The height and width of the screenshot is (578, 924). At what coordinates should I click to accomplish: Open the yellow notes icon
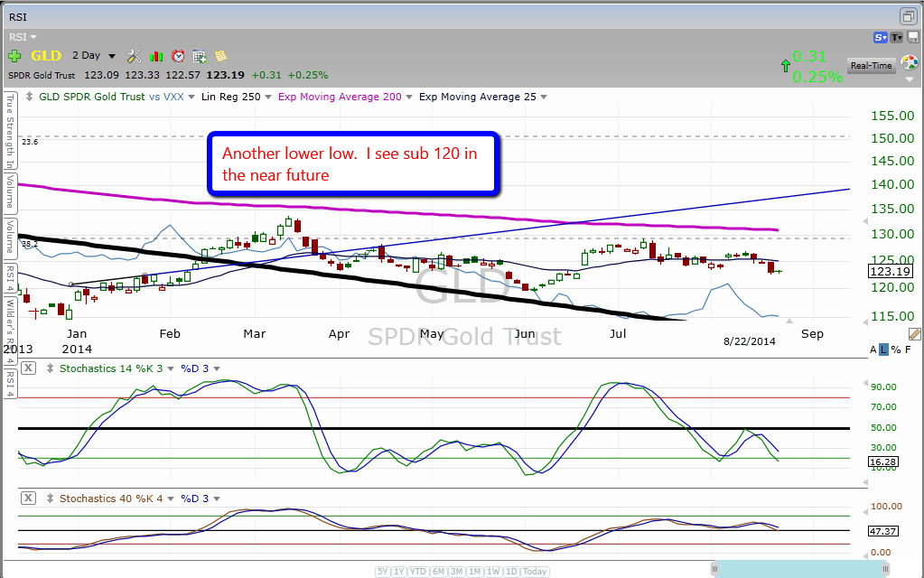(220, 56)
